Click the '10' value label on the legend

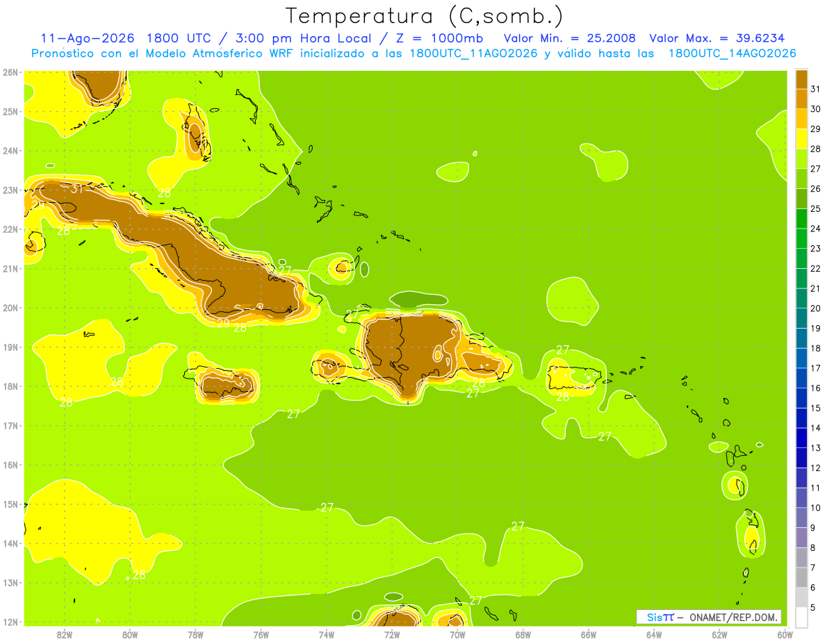pos(816,508)
